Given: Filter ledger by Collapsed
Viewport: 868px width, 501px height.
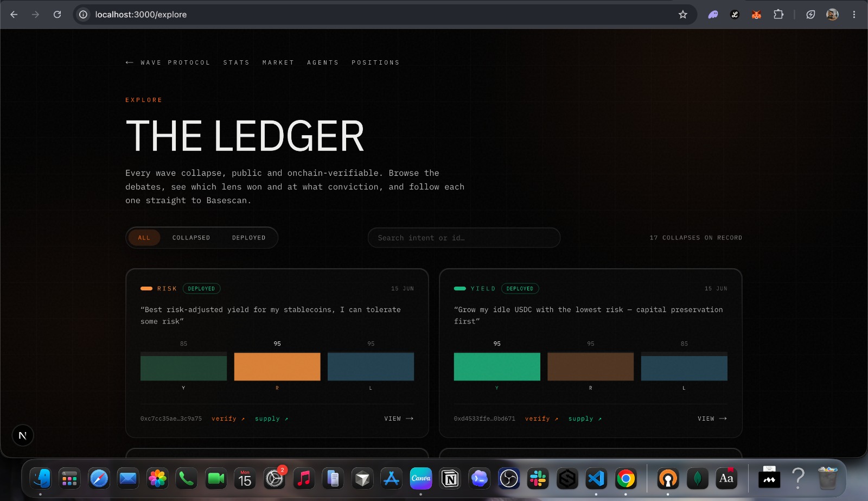Looking at the screenshot, I should pyautogui.click(x=191, y=238).
